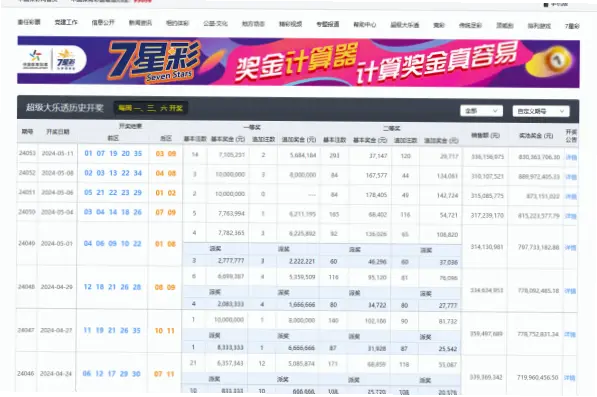The image size is (597, 397).
Task: Click draw number 24053
Action: (x=27, y=153)
